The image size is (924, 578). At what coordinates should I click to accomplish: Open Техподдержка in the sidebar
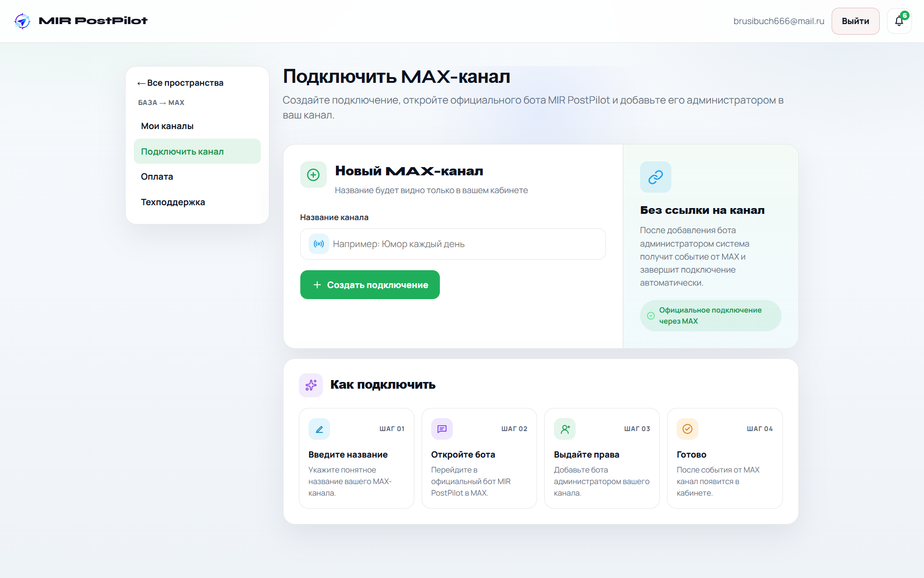point(197,202)
